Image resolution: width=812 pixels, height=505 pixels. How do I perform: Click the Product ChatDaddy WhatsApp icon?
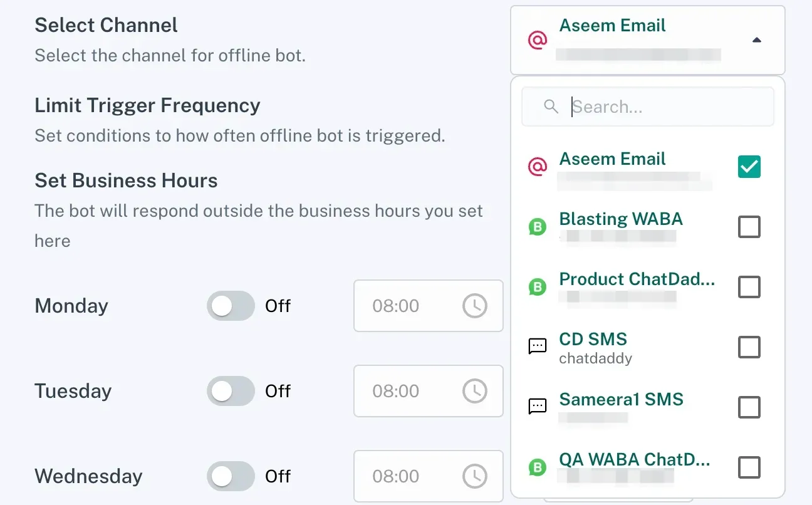point(538,287)
